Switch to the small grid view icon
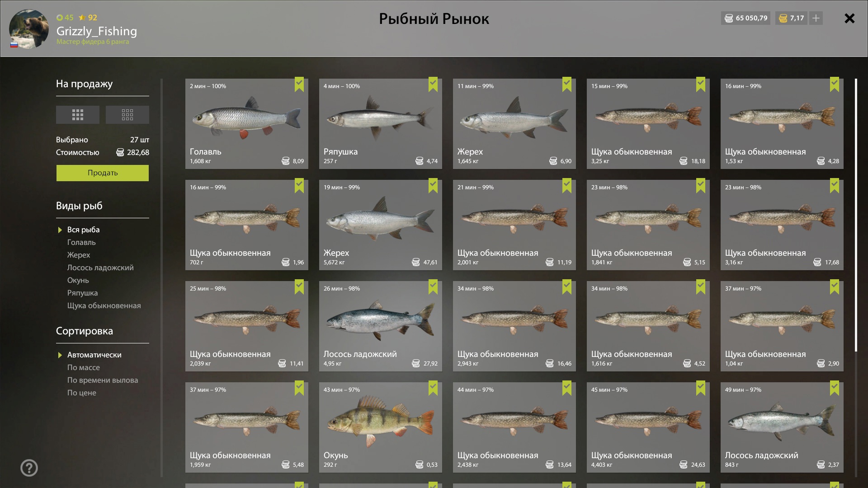 coord(127,115)
